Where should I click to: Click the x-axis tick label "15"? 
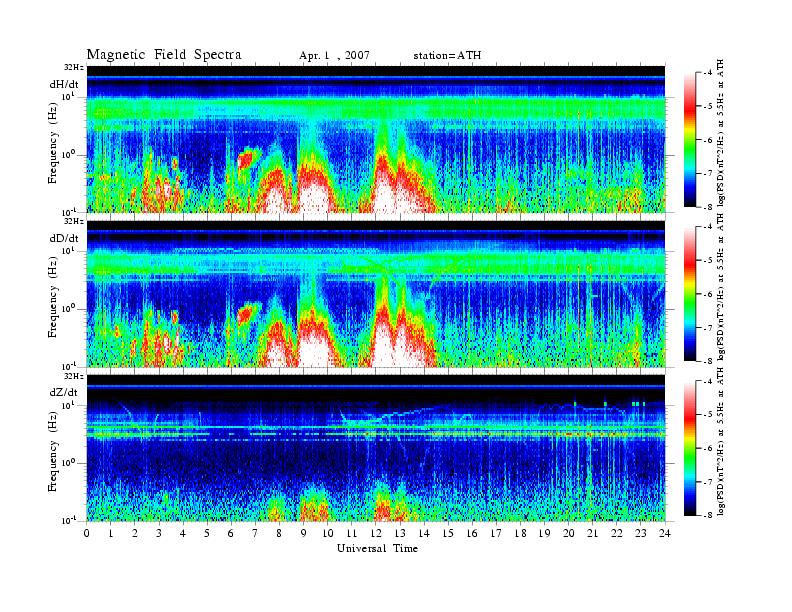pos(448,533)
